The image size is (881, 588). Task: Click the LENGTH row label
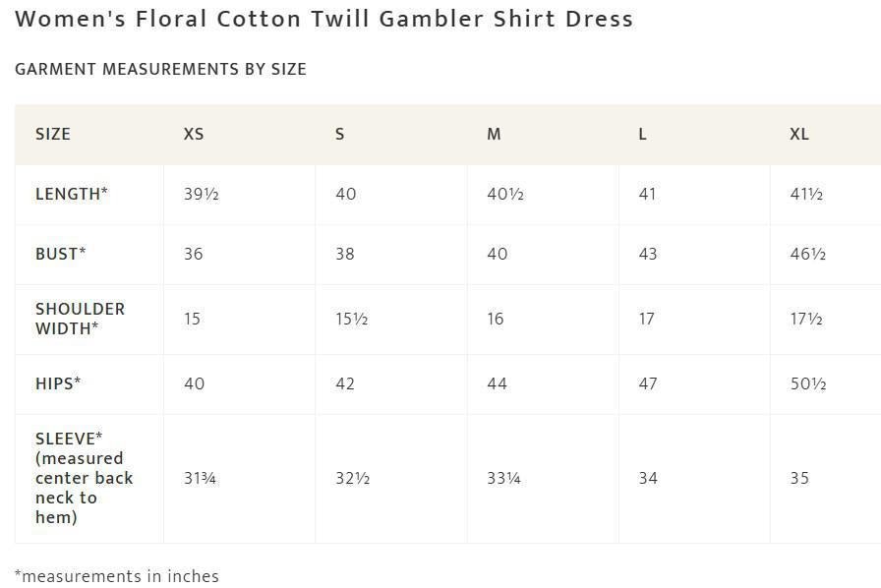tap(72, 194)
